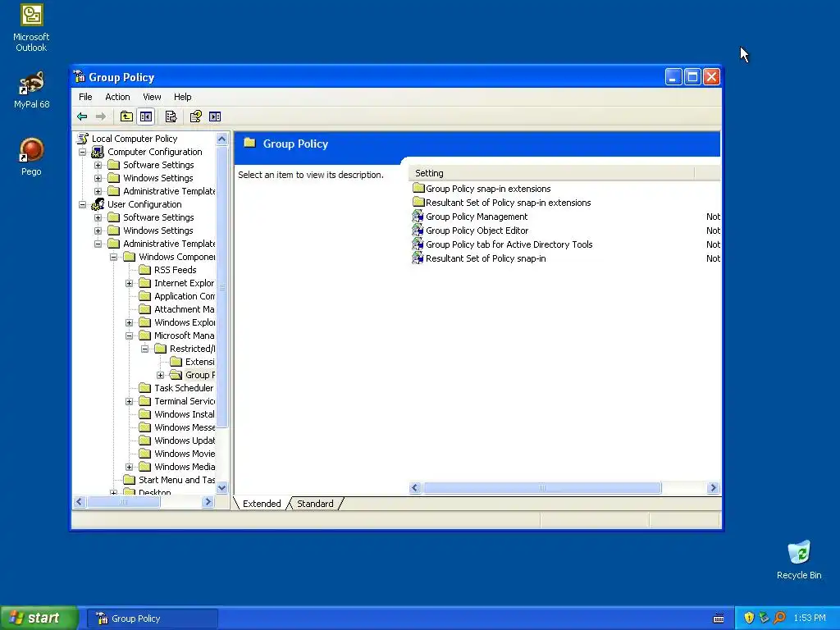Click the Local Computer Policy root icon

click(x=83, y=139)
